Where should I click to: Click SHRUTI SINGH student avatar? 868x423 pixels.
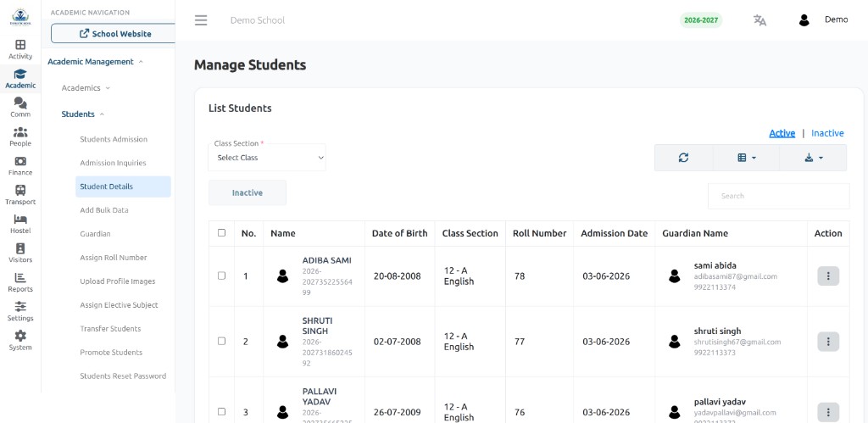coord(283,342)
